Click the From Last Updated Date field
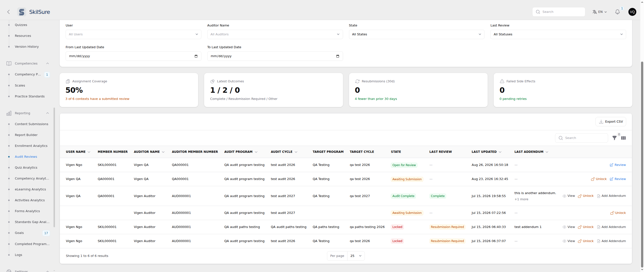The image size is (644, 272). (133, 56)
